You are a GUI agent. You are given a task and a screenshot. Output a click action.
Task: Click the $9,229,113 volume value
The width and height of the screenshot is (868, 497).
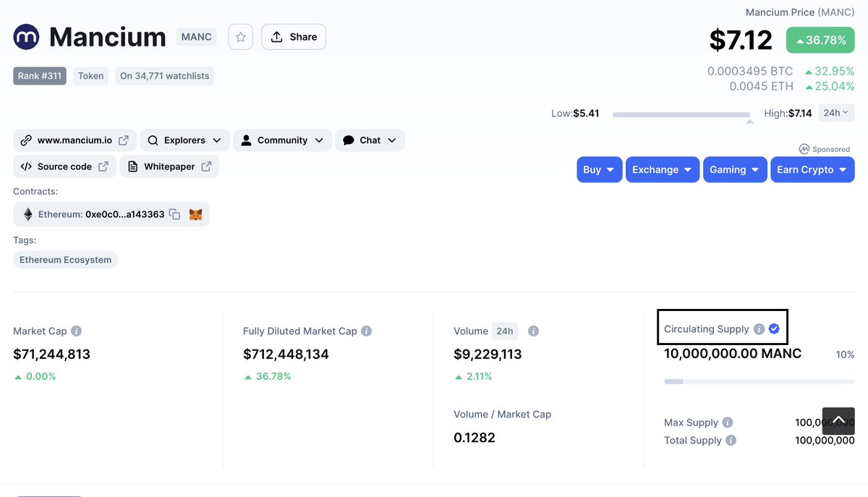tap(488, 354)
